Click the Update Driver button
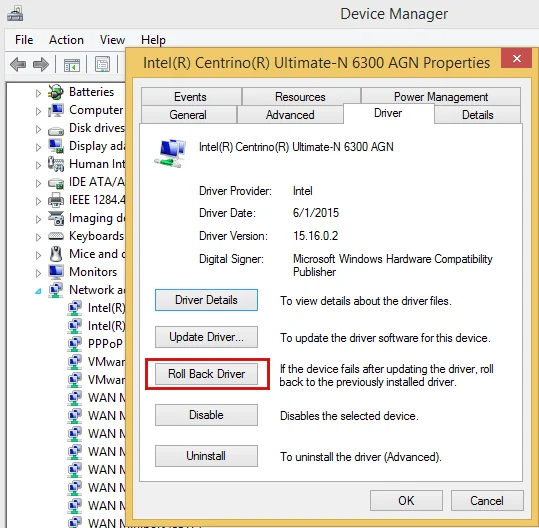Image resolution: width=539 pixels, height=528 pixels. click(x=206, y=337)
